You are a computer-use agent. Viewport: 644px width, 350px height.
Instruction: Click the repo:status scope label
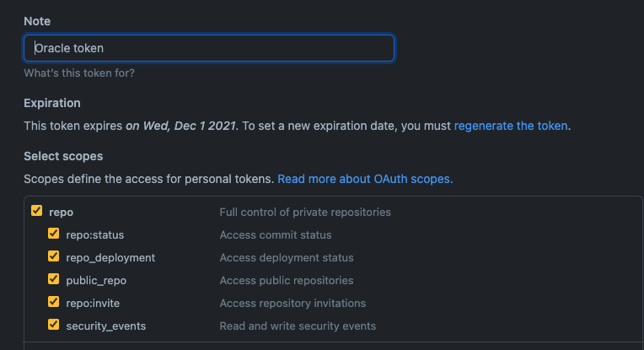(95, 234)
